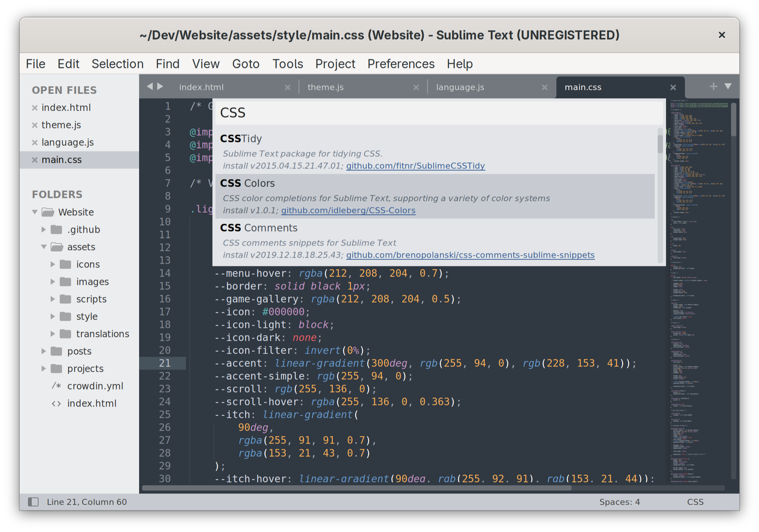
Task: Click the package search input field
Action: coord(438,113)
